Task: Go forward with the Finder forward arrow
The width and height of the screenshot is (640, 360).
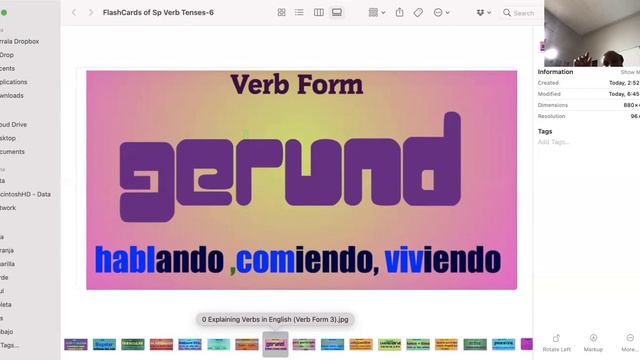Action: (x=91, y=13)
